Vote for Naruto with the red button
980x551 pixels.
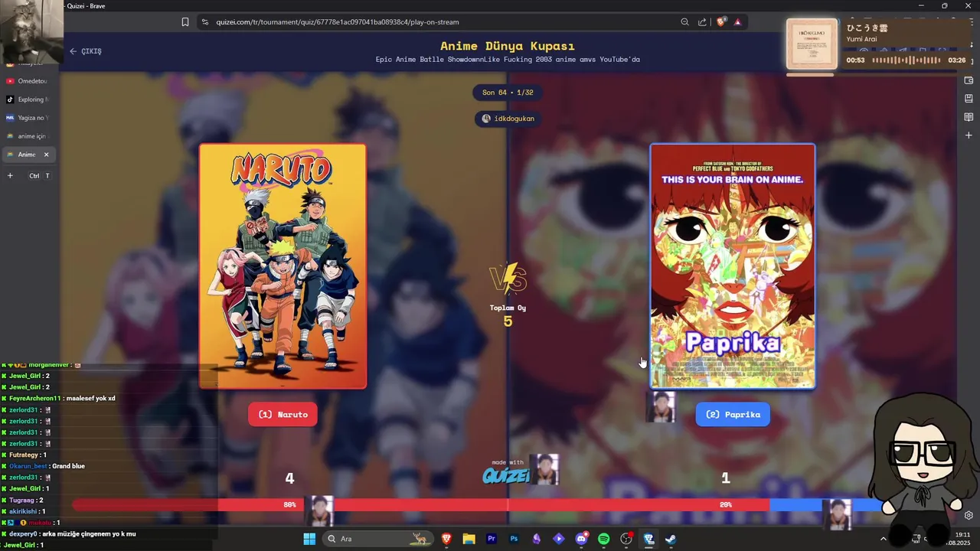point(283,414)
